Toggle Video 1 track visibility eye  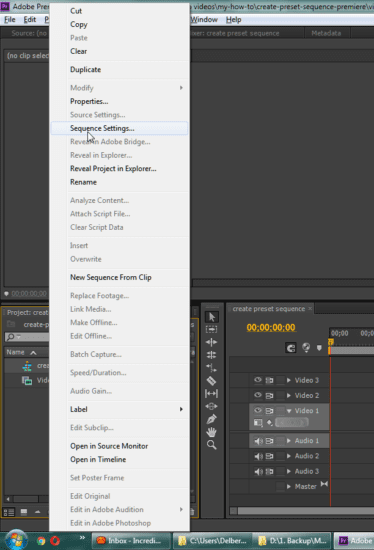[x=258, y=410]
